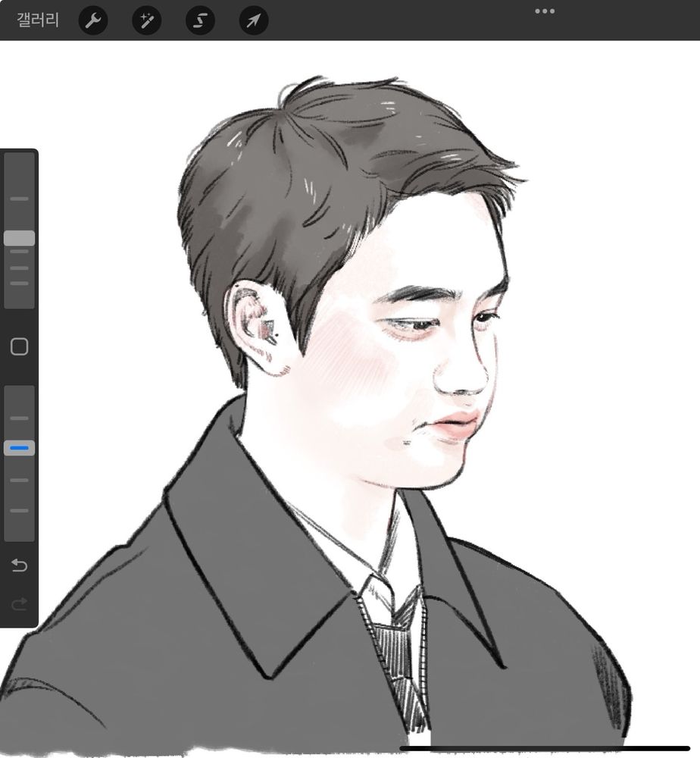Open the 갤러리 gallery view
The height and width of the screenshot is (758, 700).
38,20
